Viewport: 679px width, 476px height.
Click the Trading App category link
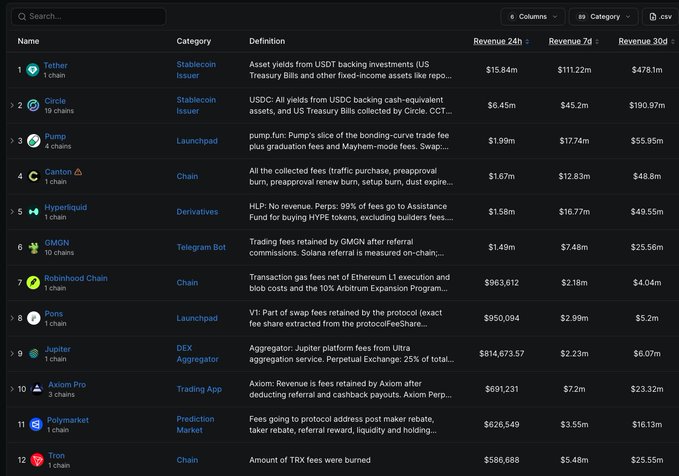pos(199,389)
